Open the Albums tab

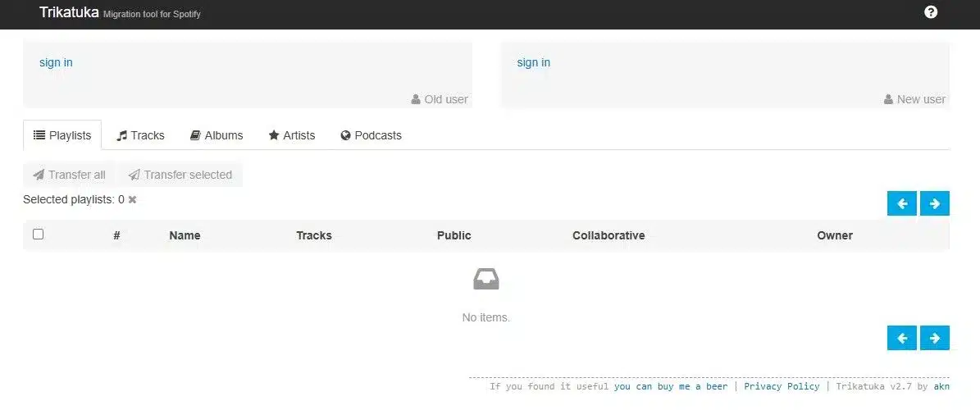[x=217, y=135]
